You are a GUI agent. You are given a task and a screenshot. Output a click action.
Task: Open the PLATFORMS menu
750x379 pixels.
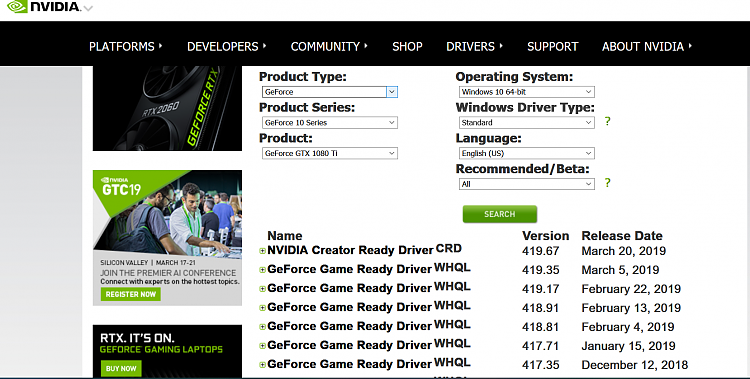[x=125, y=46]
